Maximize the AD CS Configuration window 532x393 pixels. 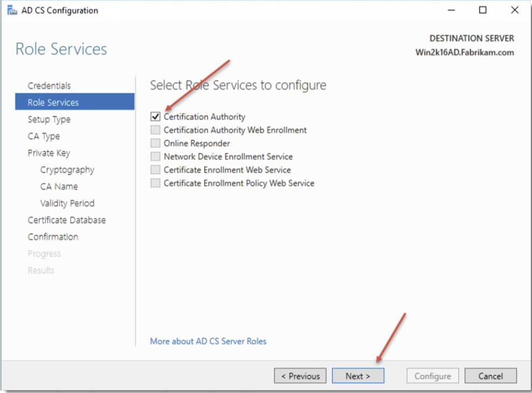483,10
